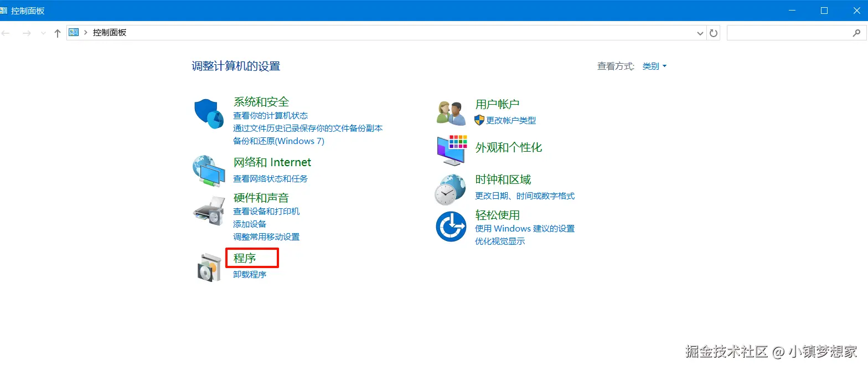Open the 类别 view mode dropdown
868x370 pixels.
[x=654, y=66]
